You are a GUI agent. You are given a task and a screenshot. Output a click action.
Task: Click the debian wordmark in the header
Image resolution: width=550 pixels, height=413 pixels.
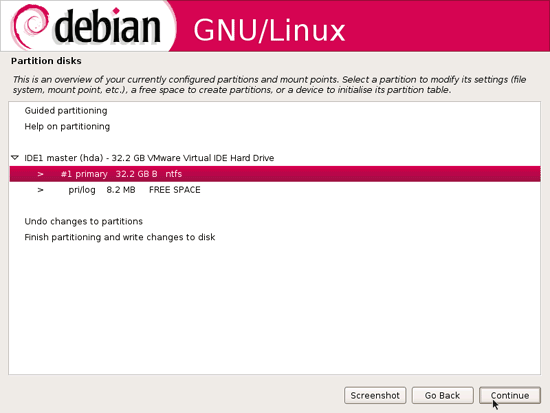(x=107, y=26)
